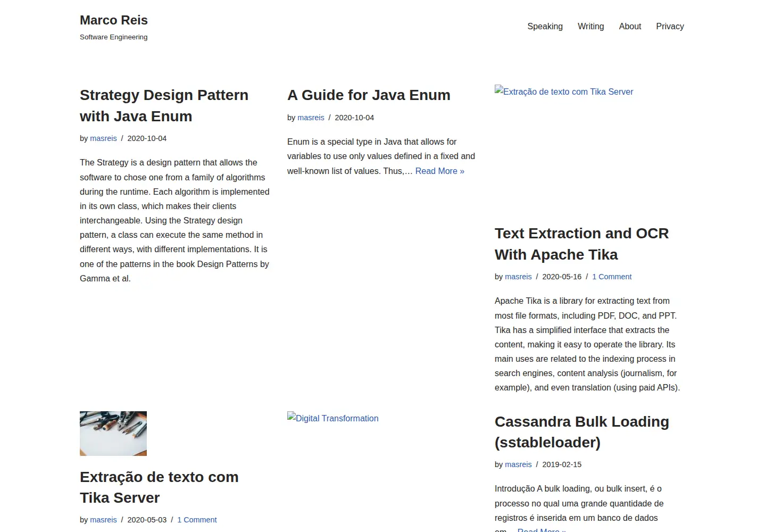This screenshot has width=766, height=532.
Task: Open the Speaking page from the navigation
Action: click(545, 26)
